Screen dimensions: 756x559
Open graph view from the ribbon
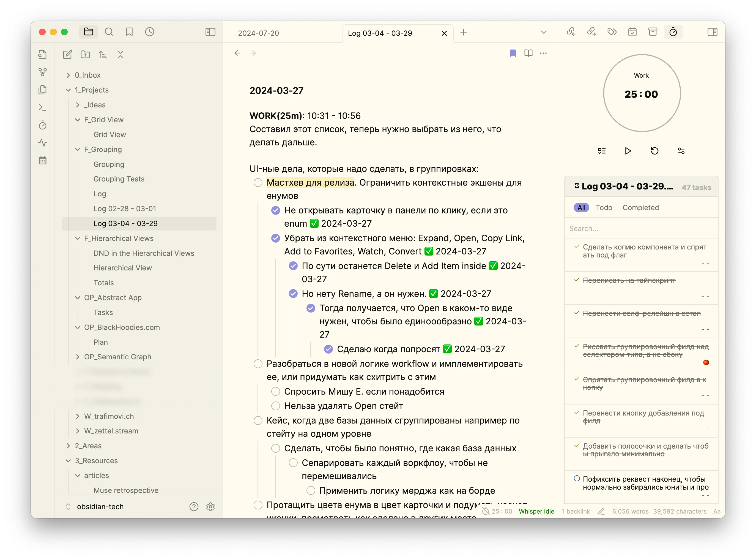pyautogui.click(x=43, y=72)
